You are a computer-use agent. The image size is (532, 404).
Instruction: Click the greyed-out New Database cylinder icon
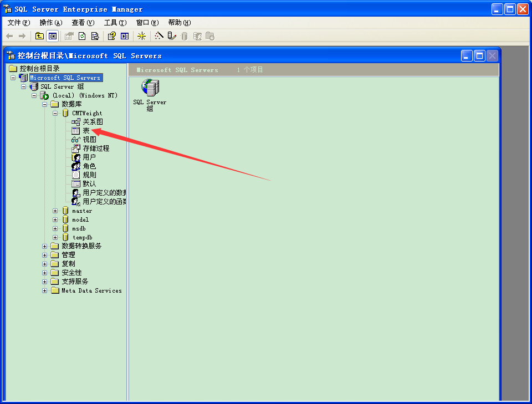tap(184, 36)
